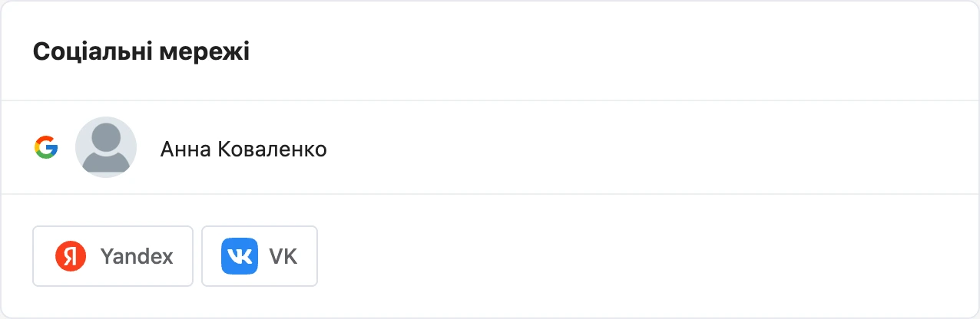Open the gray profile avatar placeholder

(106, 147)
